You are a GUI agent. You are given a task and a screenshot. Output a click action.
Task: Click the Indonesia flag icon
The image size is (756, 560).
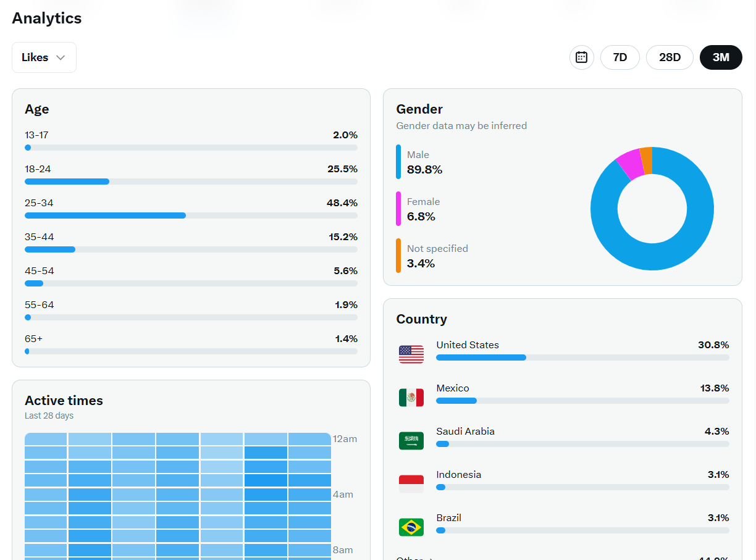tap(411, 484)
